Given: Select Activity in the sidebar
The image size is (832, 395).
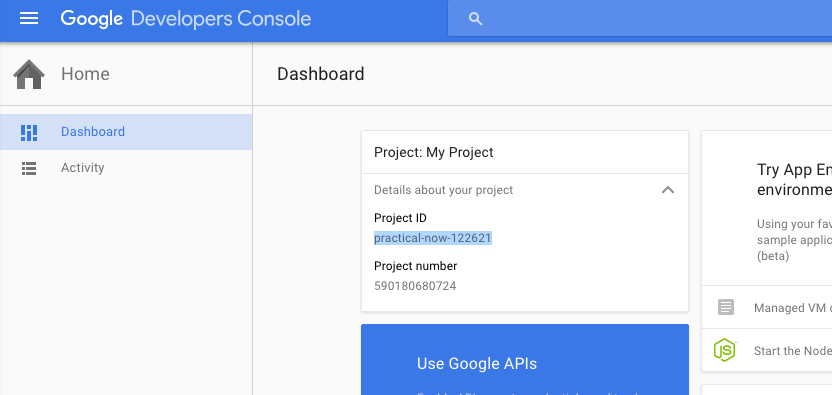Looking at the screenshot, I should point(126,168).
